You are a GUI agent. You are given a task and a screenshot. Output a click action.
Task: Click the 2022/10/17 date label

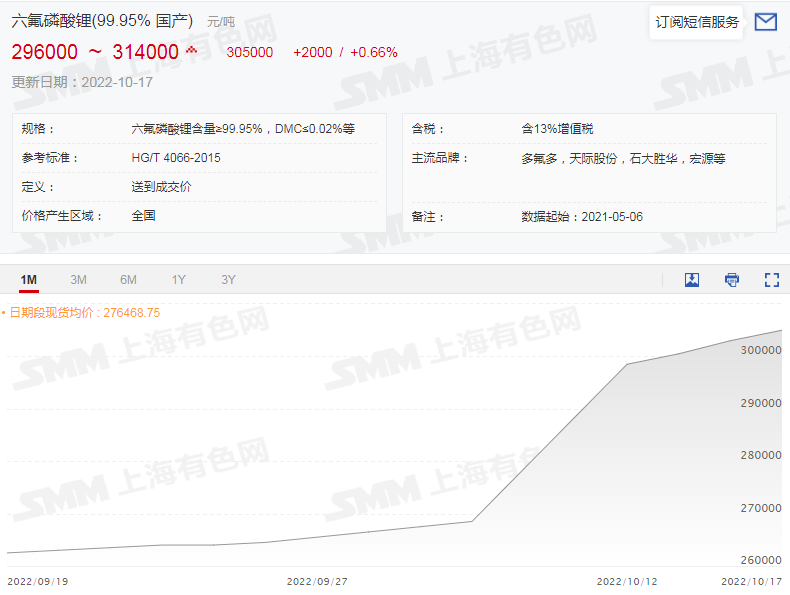pyautogui.click(x=752, y=581)
